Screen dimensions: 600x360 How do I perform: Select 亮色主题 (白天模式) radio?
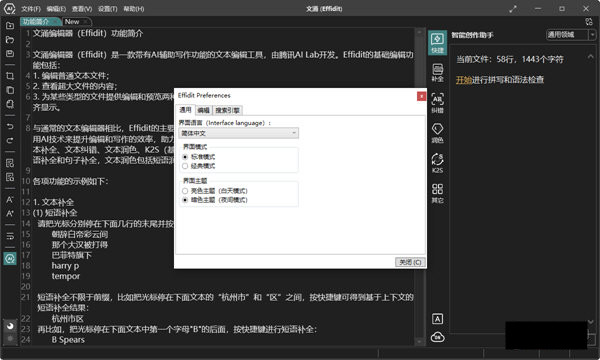(x=185, y=191)
